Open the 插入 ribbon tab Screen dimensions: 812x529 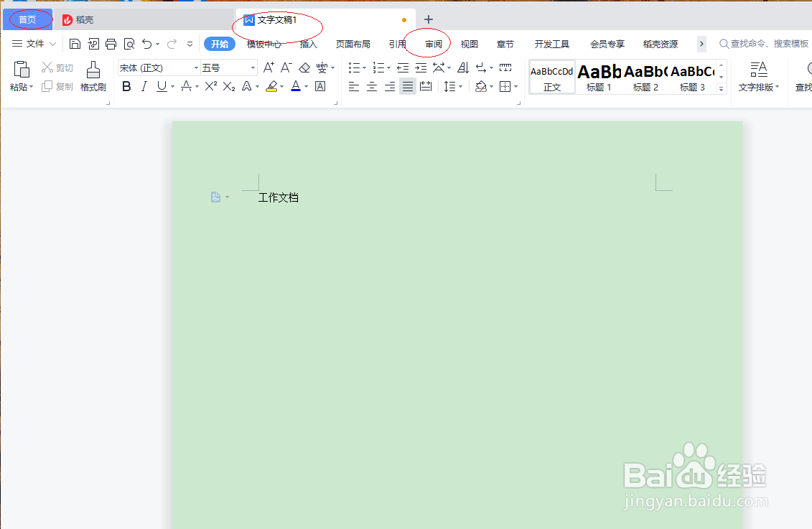click(x=309, y=44)
